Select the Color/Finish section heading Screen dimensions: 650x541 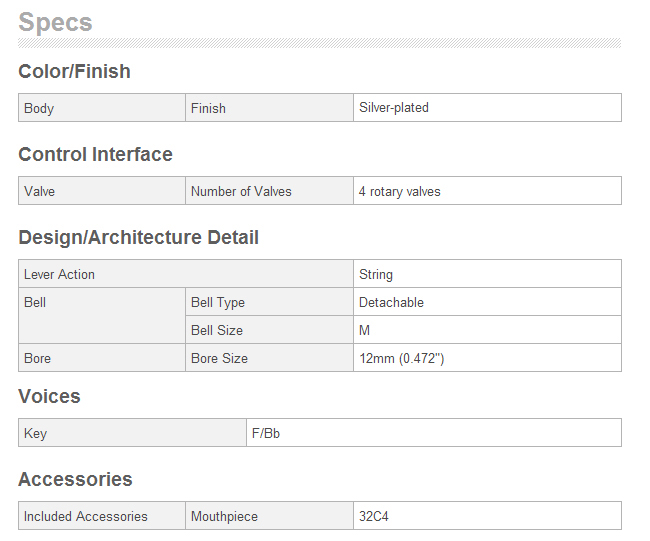[74, 71]
